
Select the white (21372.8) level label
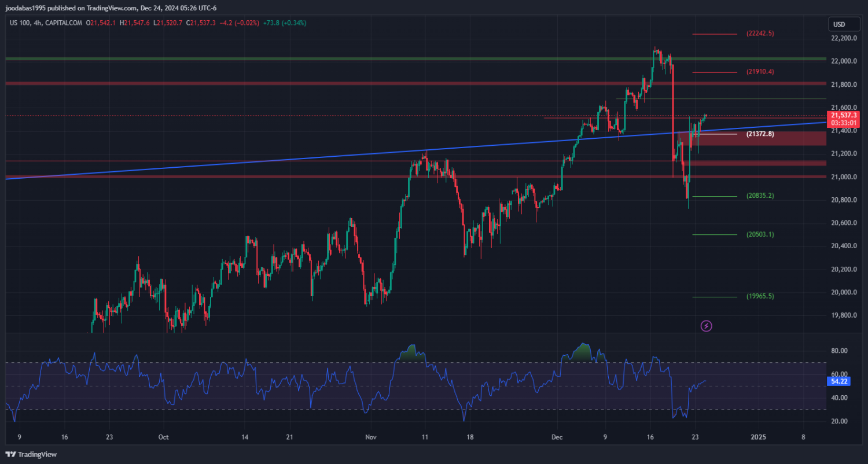point(760,134)
